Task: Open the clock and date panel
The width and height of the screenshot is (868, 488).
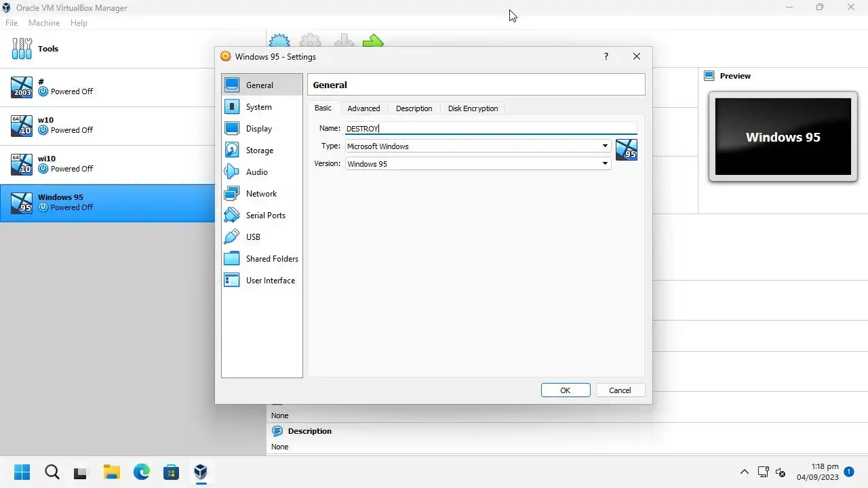Action: click(818, 472)
